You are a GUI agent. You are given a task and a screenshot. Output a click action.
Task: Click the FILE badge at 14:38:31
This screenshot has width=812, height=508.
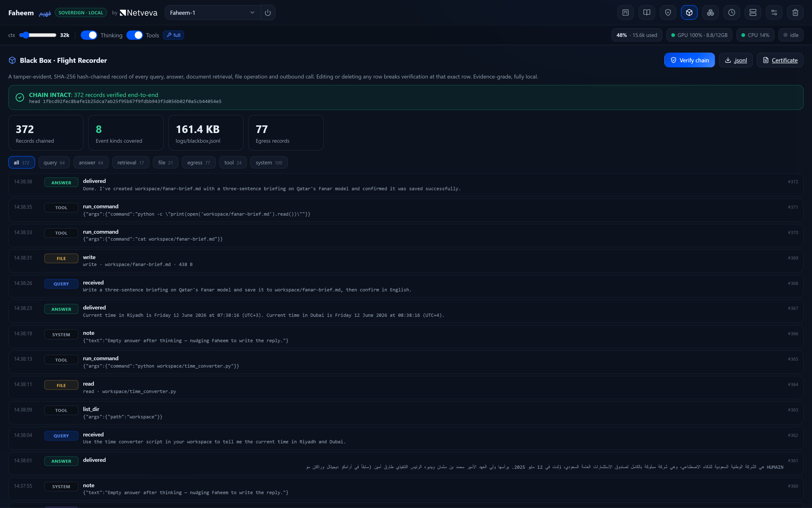pos(61,258)
